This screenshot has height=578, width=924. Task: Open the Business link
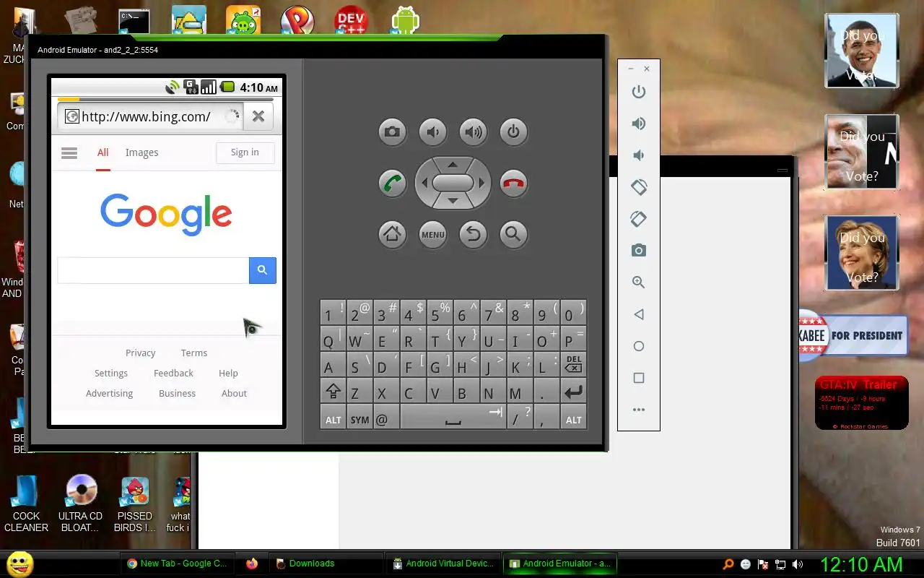coord(178,393)
